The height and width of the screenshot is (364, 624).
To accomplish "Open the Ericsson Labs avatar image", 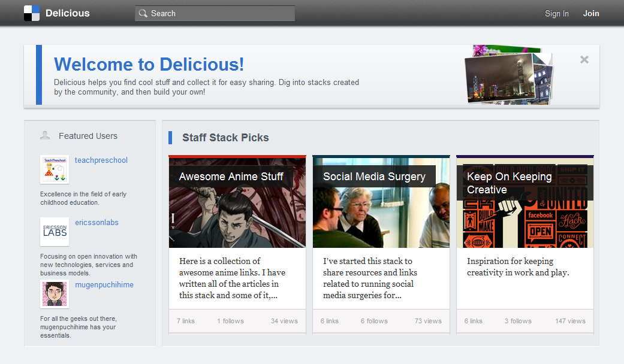I will click(x=55, y=232).
